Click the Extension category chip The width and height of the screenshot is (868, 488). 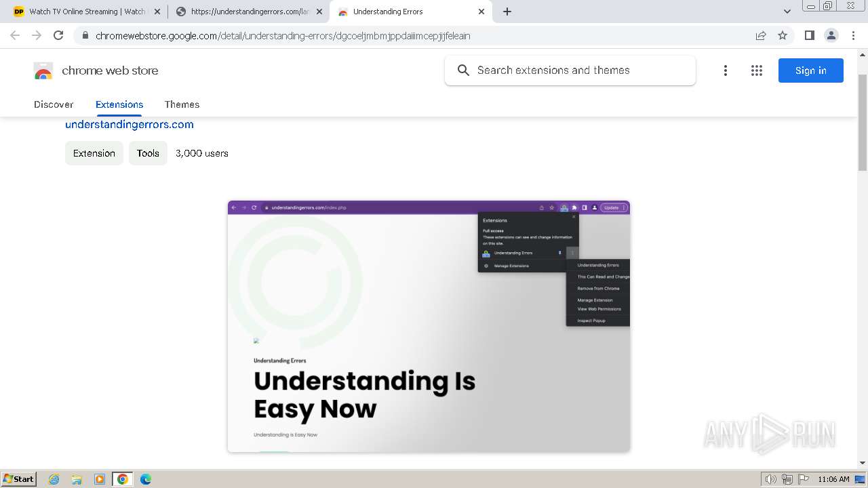point(94,153)
